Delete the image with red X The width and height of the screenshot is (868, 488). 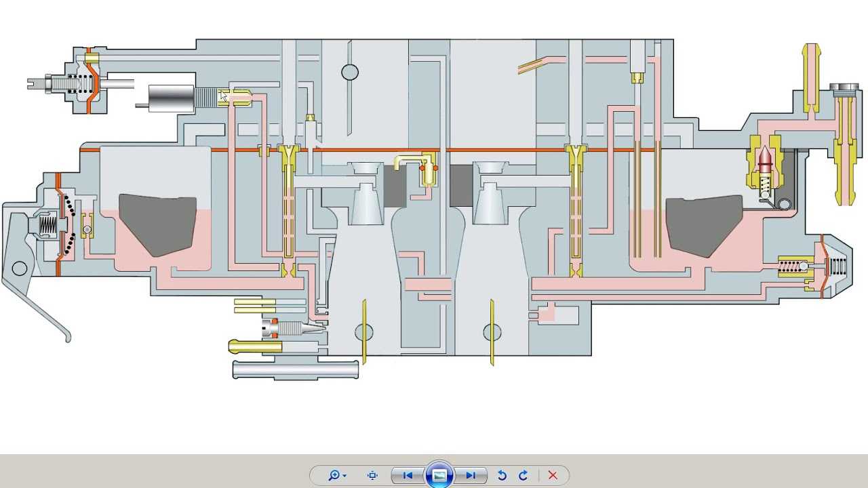point(553,476)
